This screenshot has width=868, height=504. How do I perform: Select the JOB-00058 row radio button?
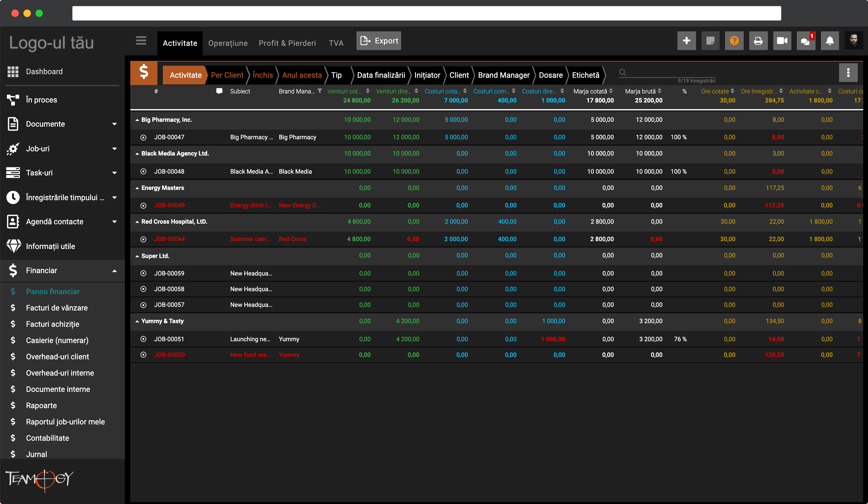pos(143,289)
